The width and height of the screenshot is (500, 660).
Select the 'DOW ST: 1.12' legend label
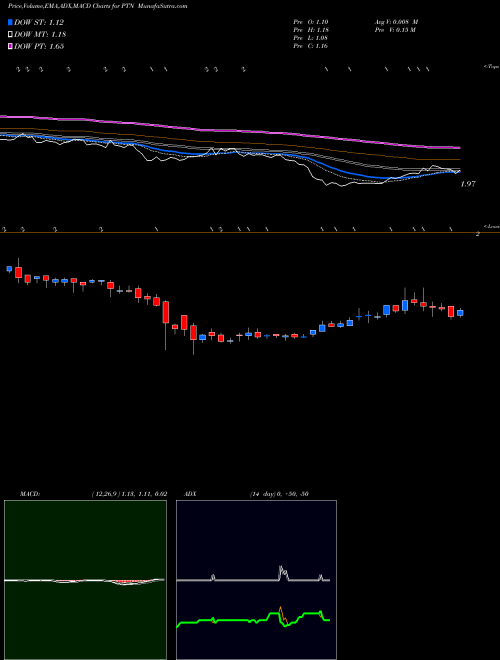[39, 22]
